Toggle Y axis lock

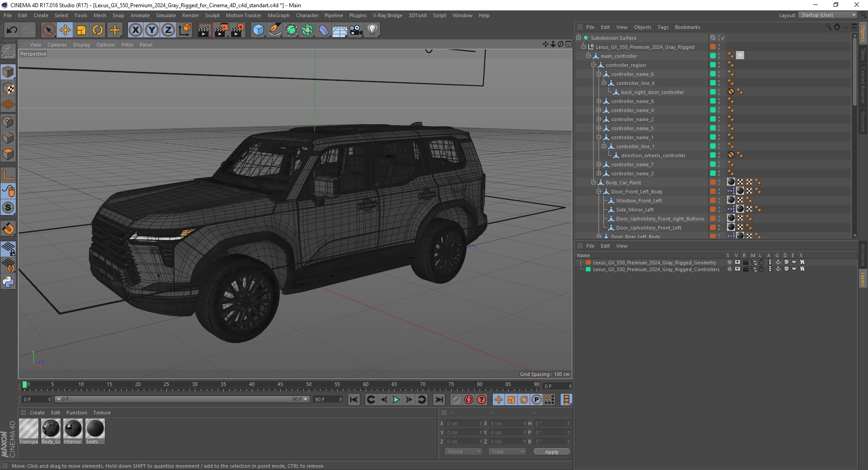click(152, 30)
